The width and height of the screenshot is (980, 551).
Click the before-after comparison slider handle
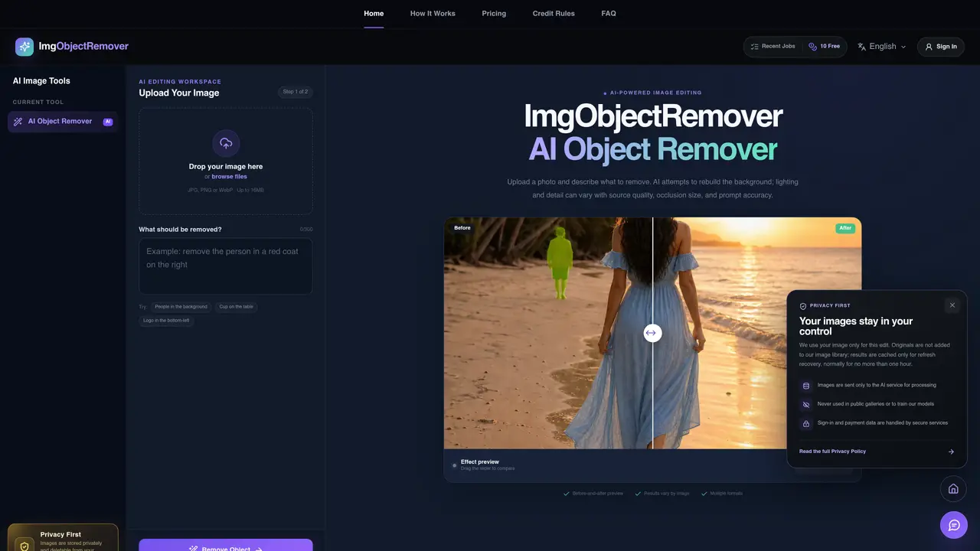pos(652,333)
